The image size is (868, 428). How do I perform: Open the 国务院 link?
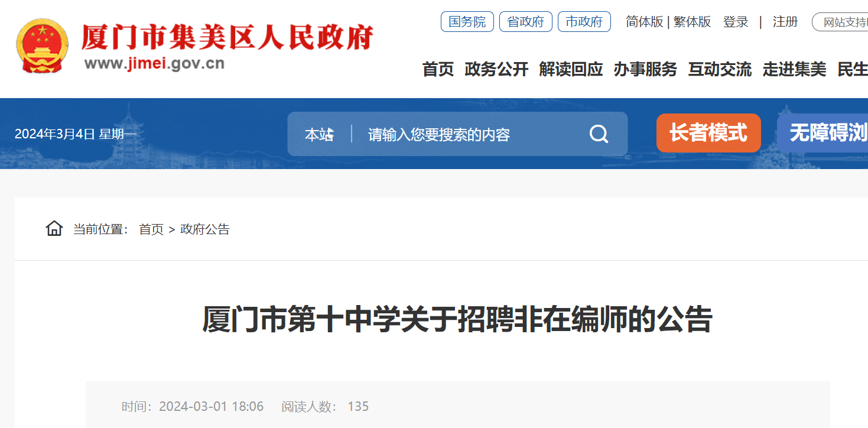click(x=467, y=22)
